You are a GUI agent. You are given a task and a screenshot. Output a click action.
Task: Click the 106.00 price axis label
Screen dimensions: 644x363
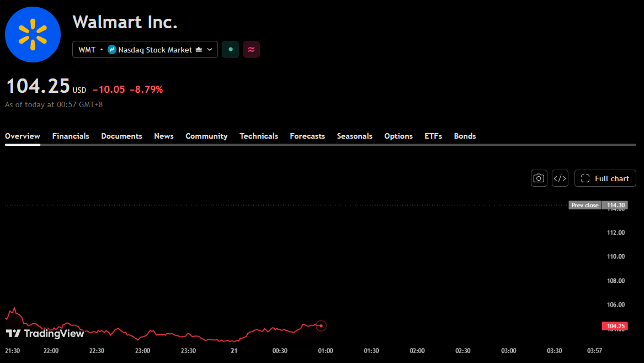[616, 304]
